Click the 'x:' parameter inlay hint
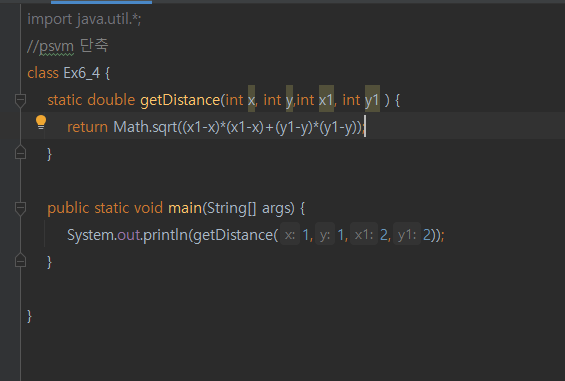Image resolution: width=565 pixels, height=381 pixels. pos(290,235)
